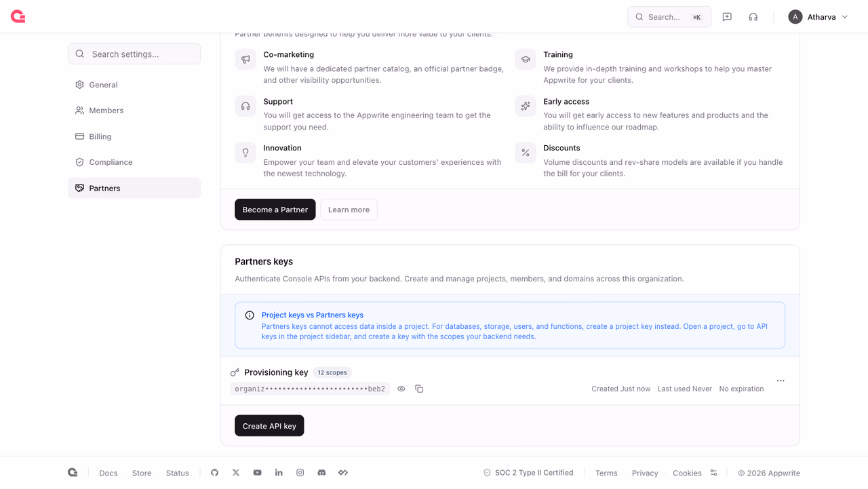Click the masked organiz...beb2 key value
Screen dimensions: 868x489
tap(310, 389)
